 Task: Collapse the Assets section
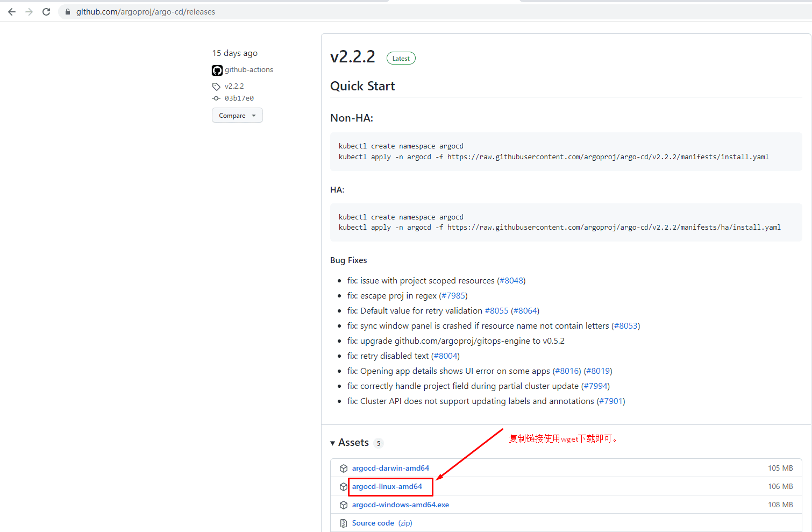click(x=350, y=443)
